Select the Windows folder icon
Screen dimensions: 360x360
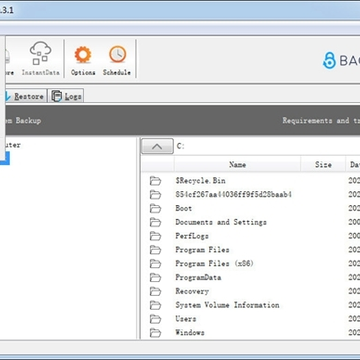[x=155, y=333]
